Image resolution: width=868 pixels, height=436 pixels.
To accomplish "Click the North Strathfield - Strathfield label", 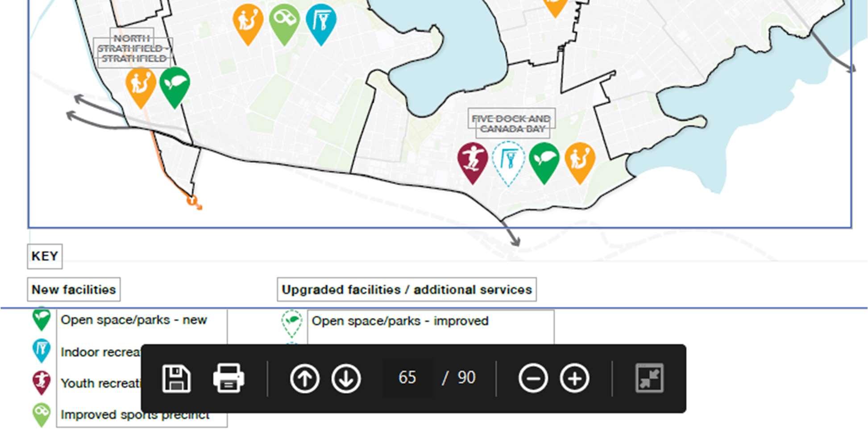I will (x=133, y=48).
